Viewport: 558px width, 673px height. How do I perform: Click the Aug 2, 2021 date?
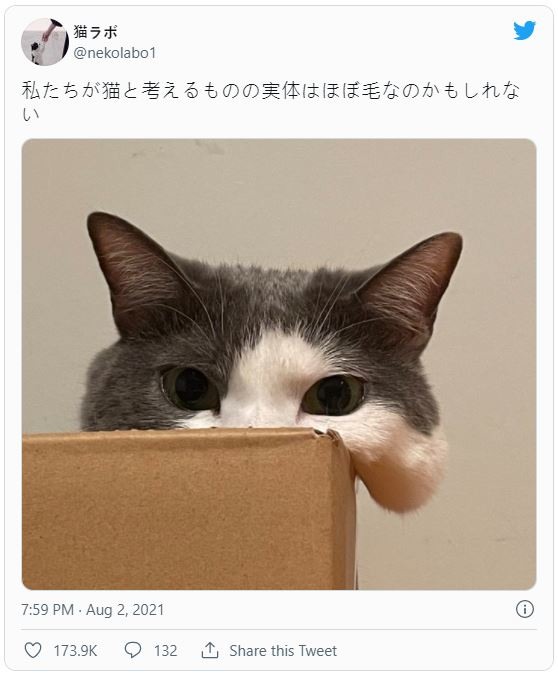tap(125, 609)
